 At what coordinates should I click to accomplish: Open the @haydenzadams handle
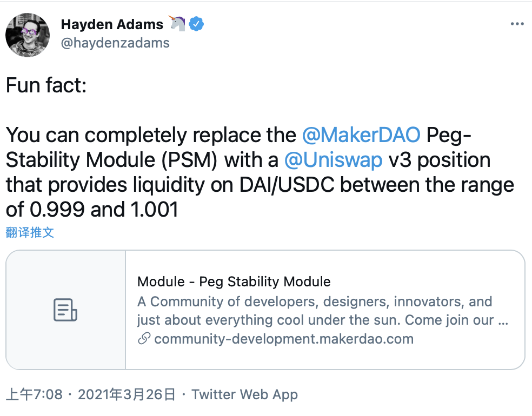coord(115,43)
